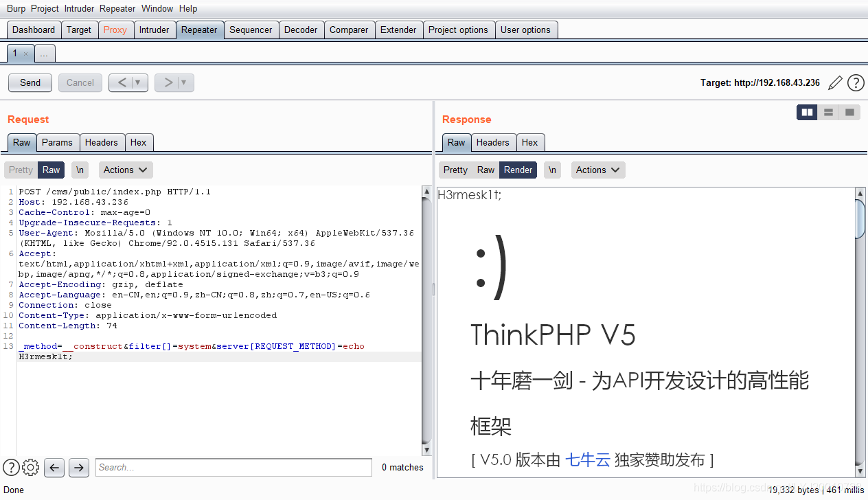868x500 pixels.
Task: Open the Help menu
Action: [x=187, y=9]
